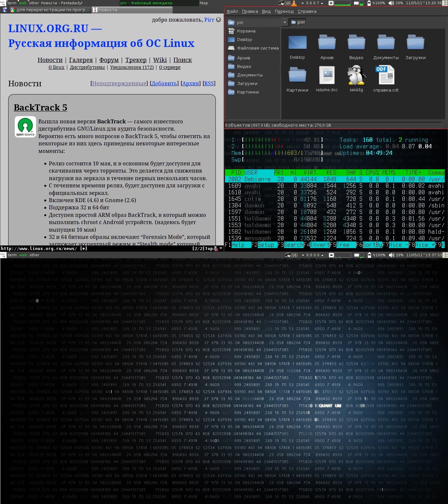Image resolution: width=448 pixels, height=504 pixels.
Task: Click the open source logo in BackTrack article
Action: (x=25, y=127)
